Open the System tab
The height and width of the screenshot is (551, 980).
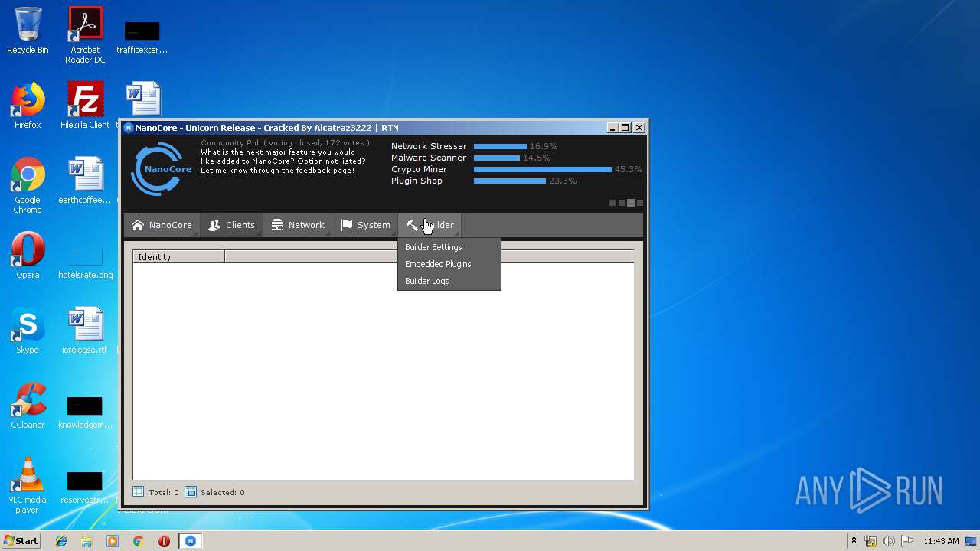click(x=365, y=225)
